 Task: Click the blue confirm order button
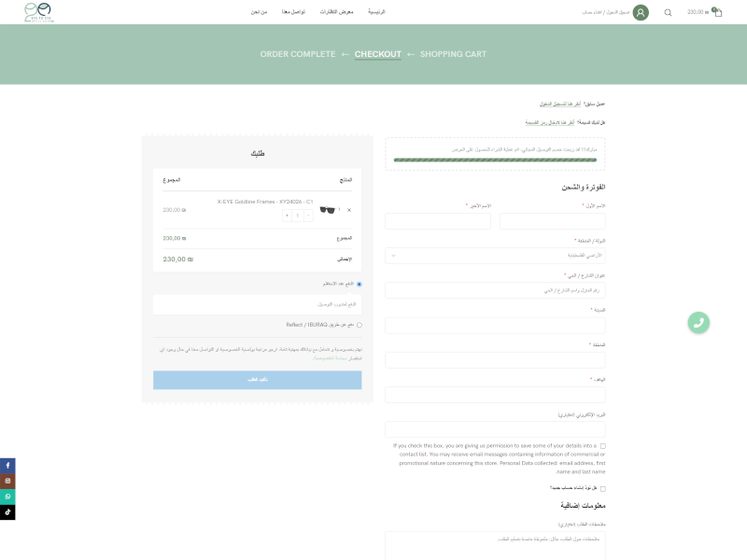coord(257,380)
